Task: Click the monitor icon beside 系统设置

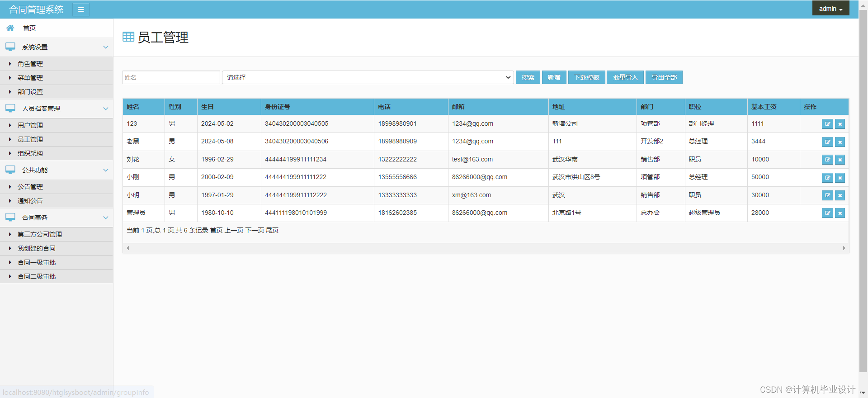Action: click(10, 47)
